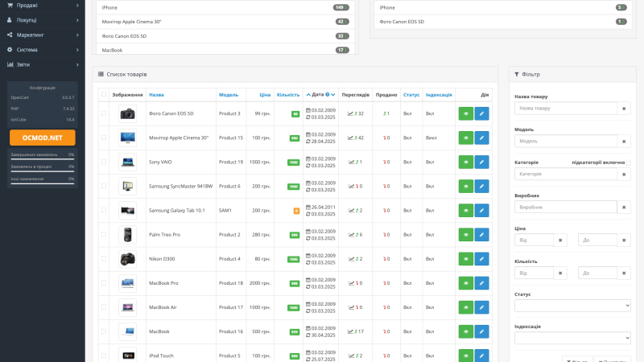Click the Кількість До input field

point(597,273)
